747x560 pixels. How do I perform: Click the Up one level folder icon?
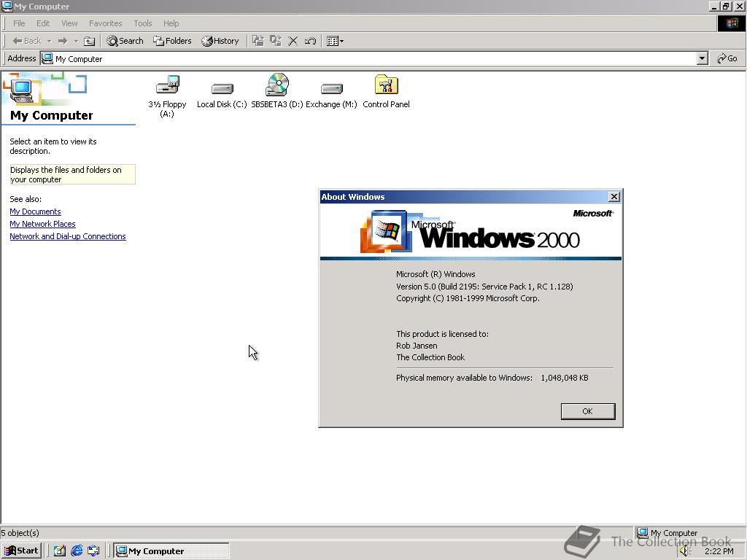click(x=89, y=41)
